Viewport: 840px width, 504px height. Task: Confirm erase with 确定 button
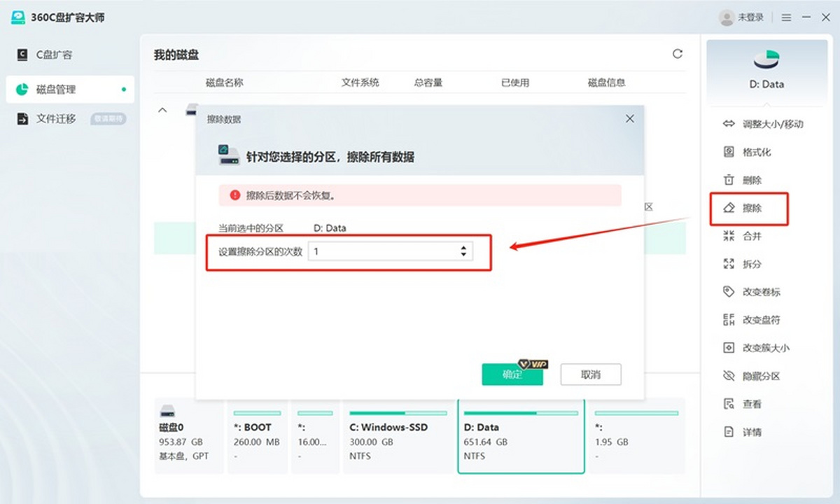coord(512,374)
